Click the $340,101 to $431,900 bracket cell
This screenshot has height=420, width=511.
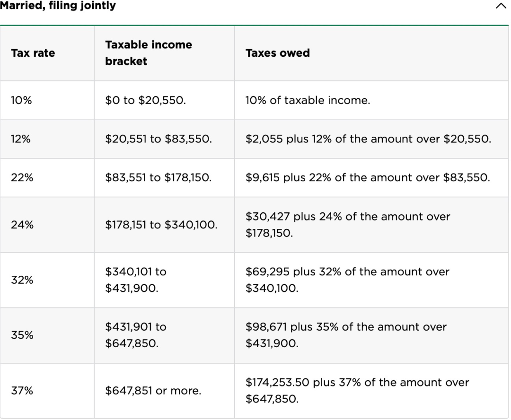136,280
